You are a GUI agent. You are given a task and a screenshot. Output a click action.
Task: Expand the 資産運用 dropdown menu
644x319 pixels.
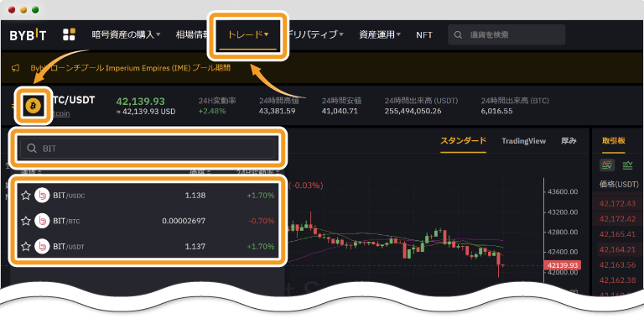click(x=380, y=35)
